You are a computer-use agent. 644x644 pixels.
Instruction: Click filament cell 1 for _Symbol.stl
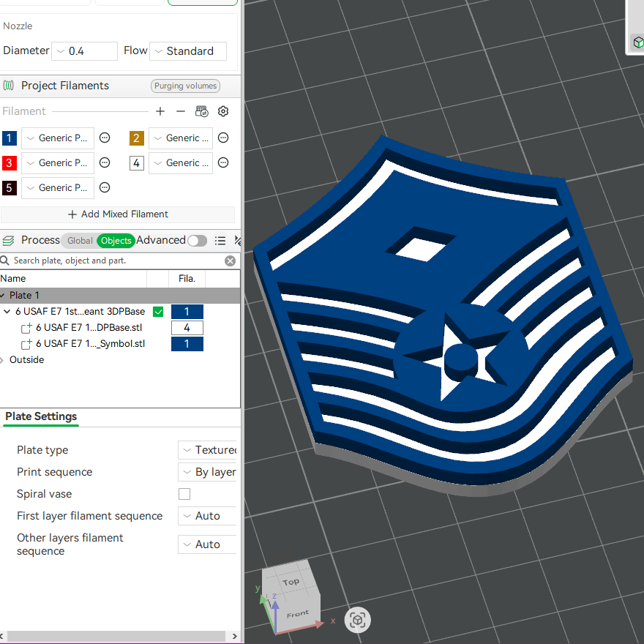coord(187,344)
